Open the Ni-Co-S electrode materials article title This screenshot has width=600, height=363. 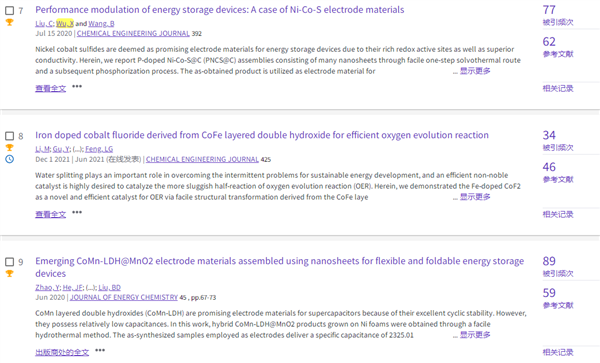tap(220, 10)
